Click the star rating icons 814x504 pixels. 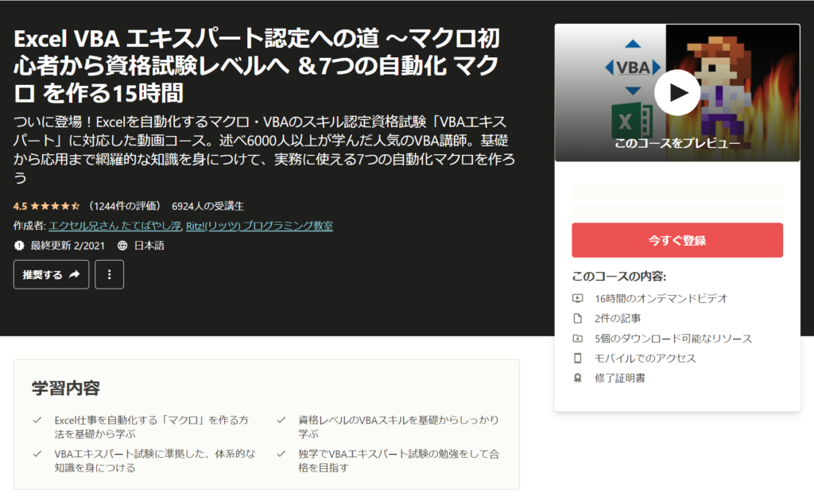pos(55,206)
